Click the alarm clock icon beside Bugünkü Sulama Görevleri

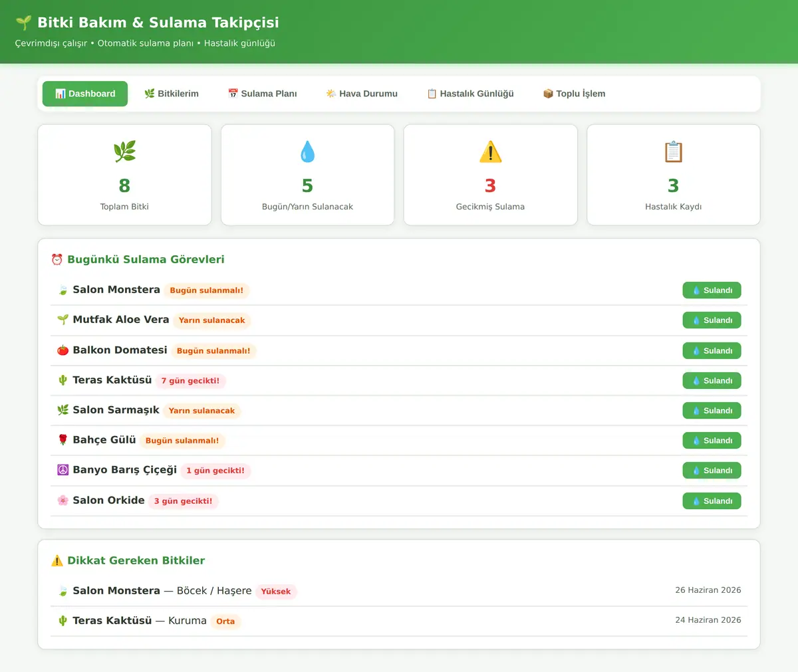57,259
